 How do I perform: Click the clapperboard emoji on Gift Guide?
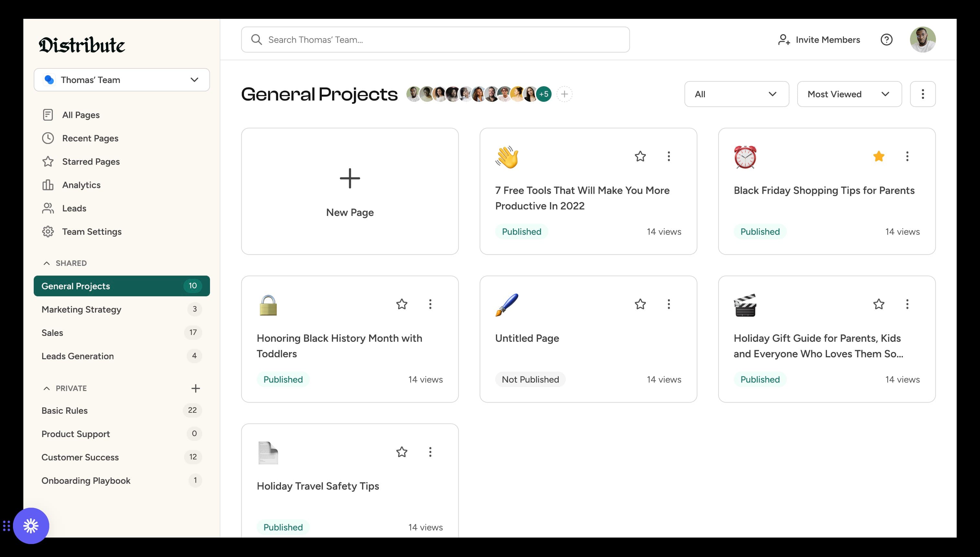[745, 305]
